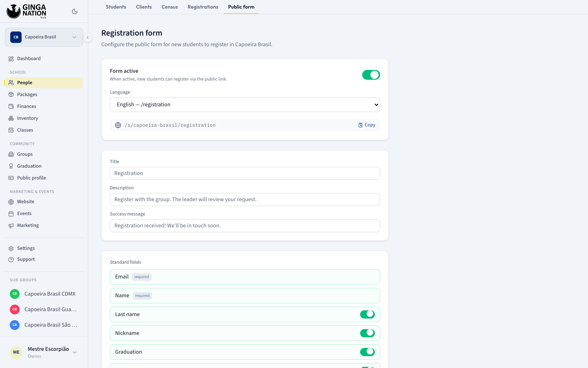
Task: Select the Public form tab
Action: (x=241, y=7)
